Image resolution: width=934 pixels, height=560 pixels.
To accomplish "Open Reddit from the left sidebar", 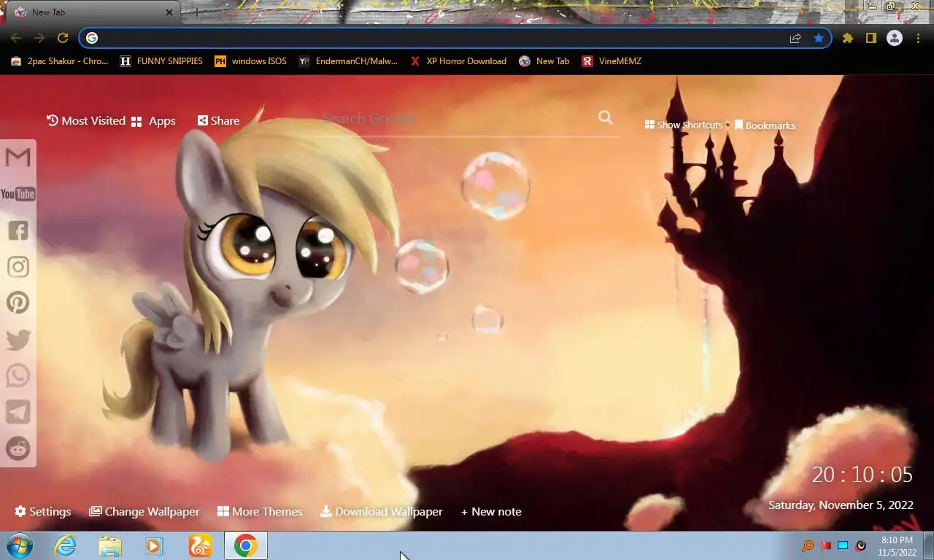I will [18, 448].
